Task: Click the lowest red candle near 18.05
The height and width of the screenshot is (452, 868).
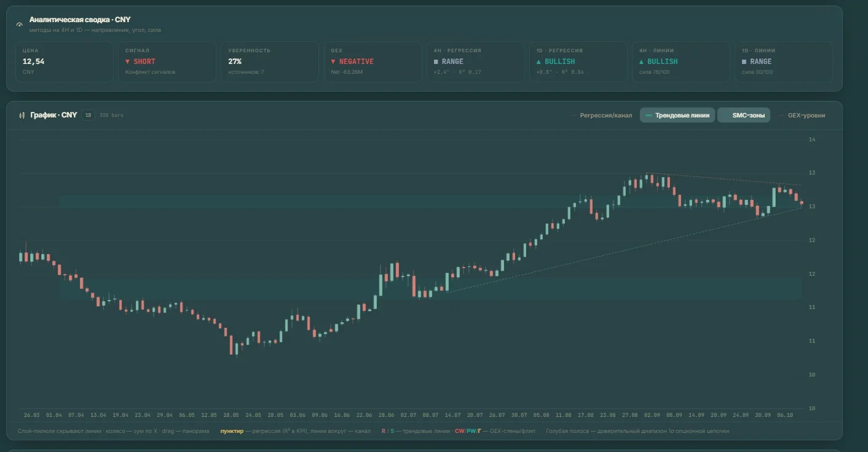Action: (x=232, y=345)
